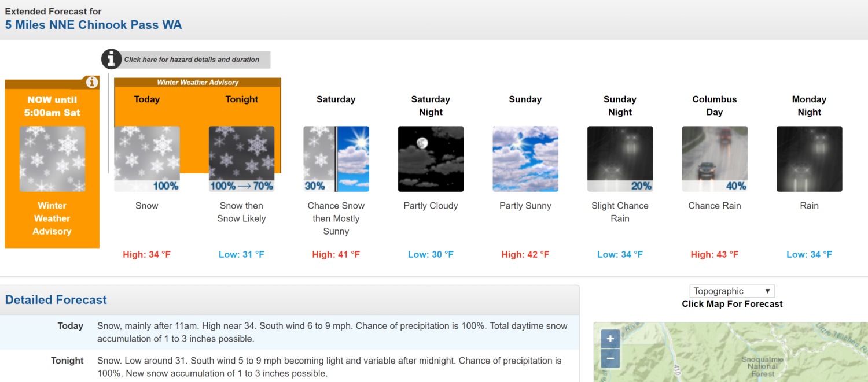This screenshot has width=868, height=382.
Task: Open the Today snow forecast icon
Action: click(147, 159)
